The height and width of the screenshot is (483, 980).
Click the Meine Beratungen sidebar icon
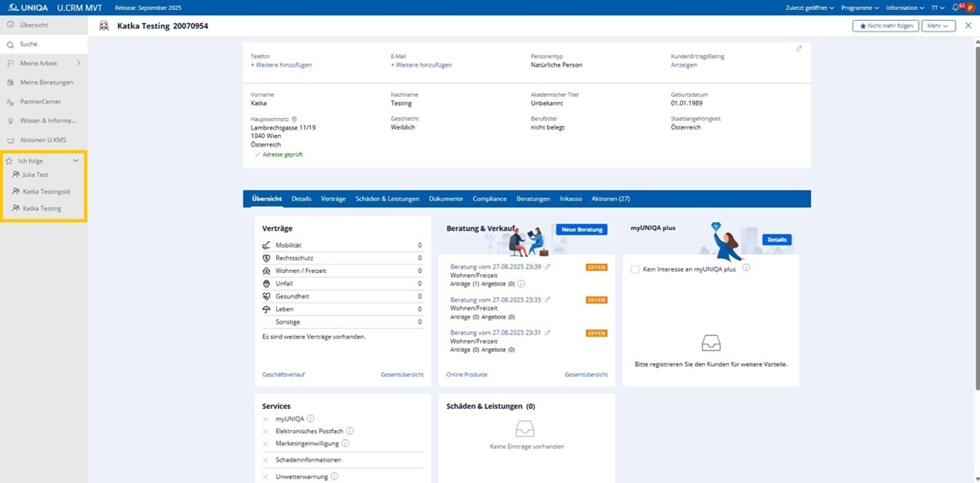pyautogui.click(x=10, y=83)
